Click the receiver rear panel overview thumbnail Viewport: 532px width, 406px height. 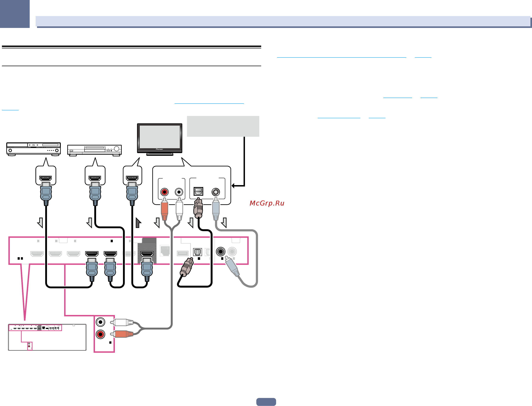click(47, 337)
